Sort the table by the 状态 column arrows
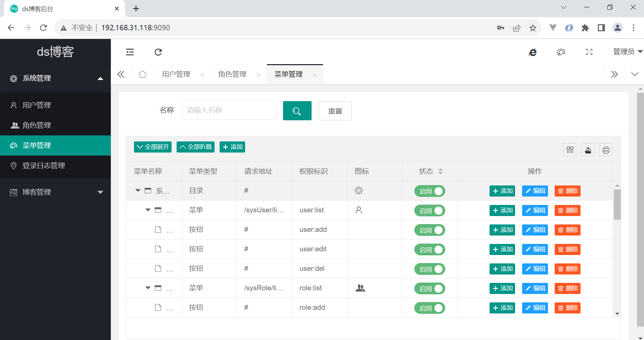644x340 pixels. tap(441, 171)
